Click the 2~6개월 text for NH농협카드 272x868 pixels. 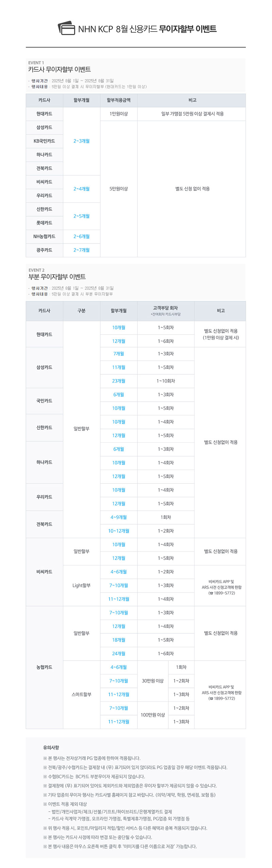tap(82, 237)
